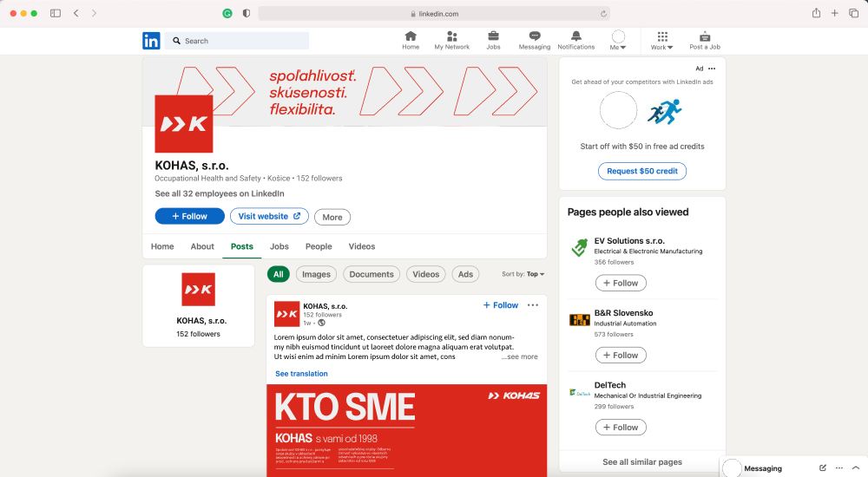Image resolution: width=868 pixels, height=477 pixels.
Task: Expand Messaging panel with chevron
Action: tap(855, 468)
